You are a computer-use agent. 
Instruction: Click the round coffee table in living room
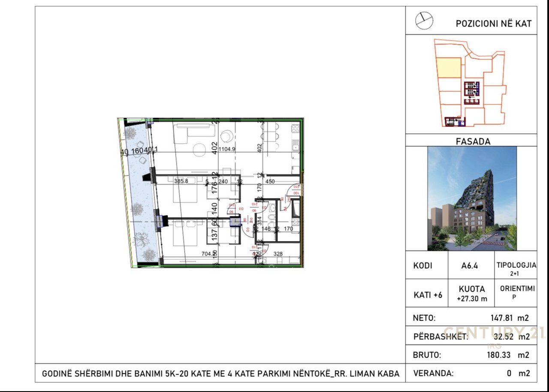199,150
